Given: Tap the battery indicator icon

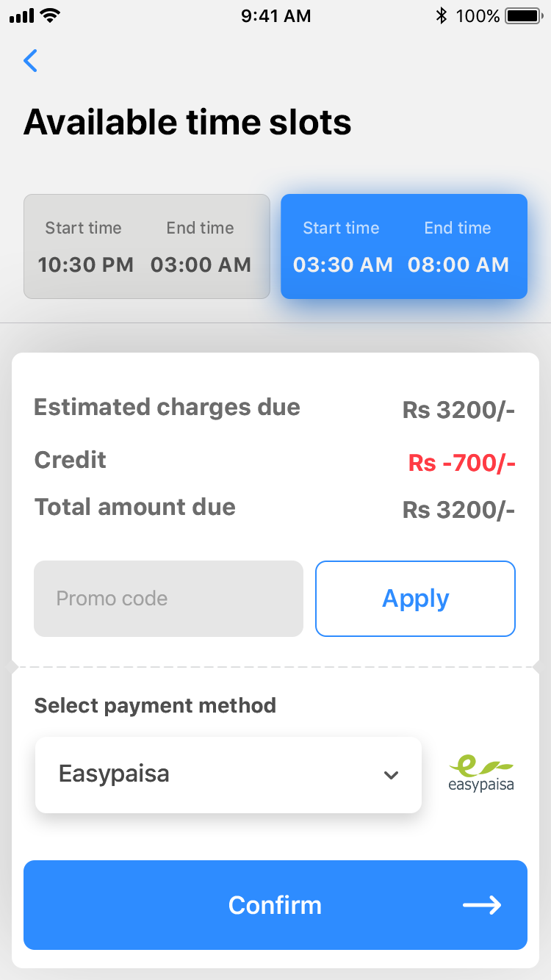Looking at the screenshot, I should 523,15.
